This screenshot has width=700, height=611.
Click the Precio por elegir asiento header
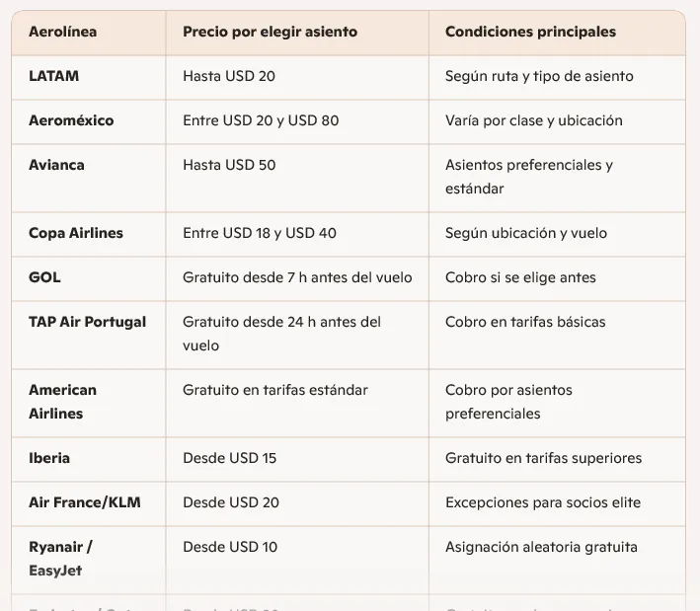(270, 32)
